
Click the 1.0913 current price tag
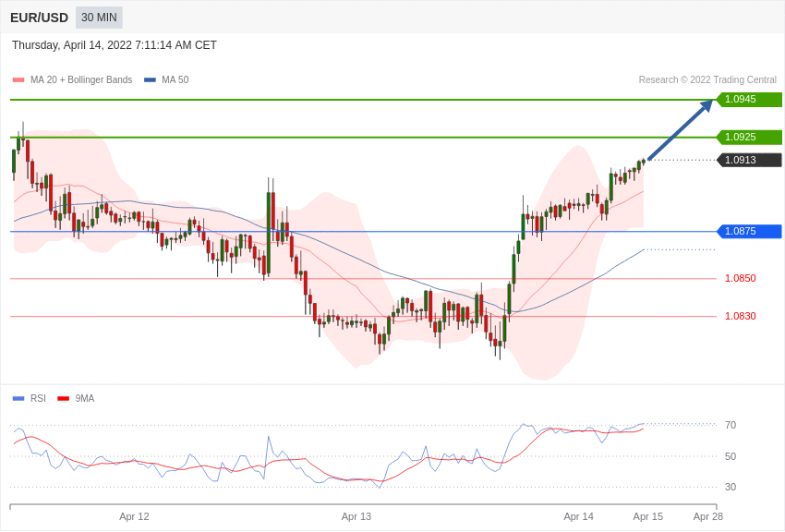pyautogui.click(x=750, y=160)
